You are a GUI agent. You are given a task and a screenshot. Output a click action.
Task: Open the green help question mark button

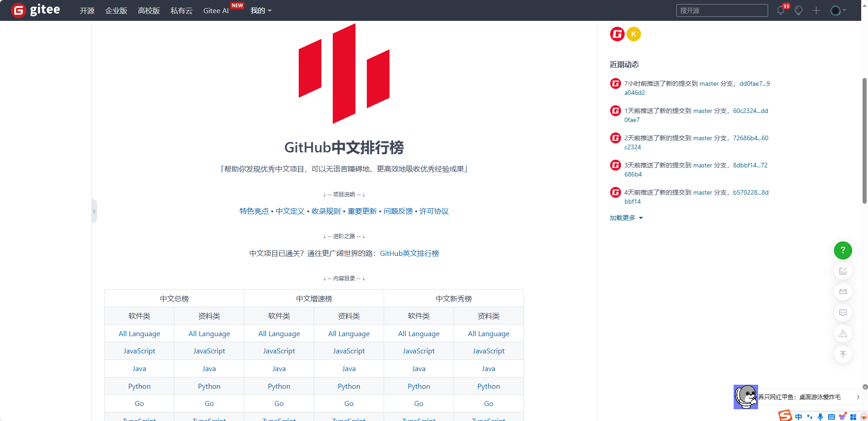click(x=843, y=250)
